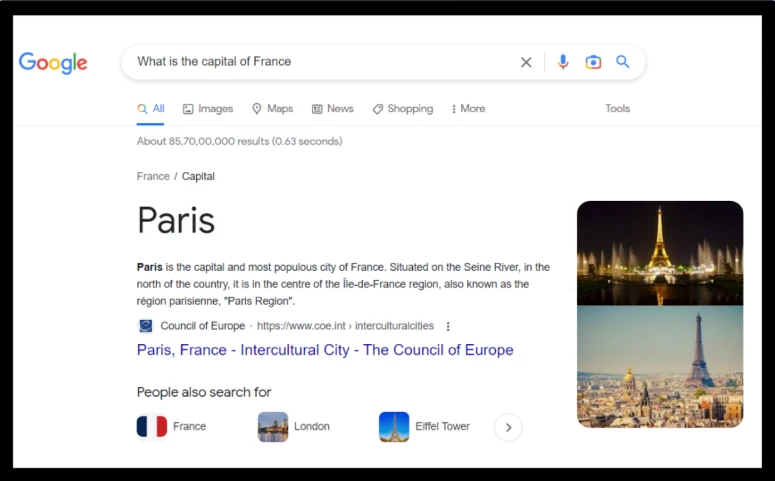Click the Council of Europe favicon
This screenshot has height=481, width=775.
(145, 326)
